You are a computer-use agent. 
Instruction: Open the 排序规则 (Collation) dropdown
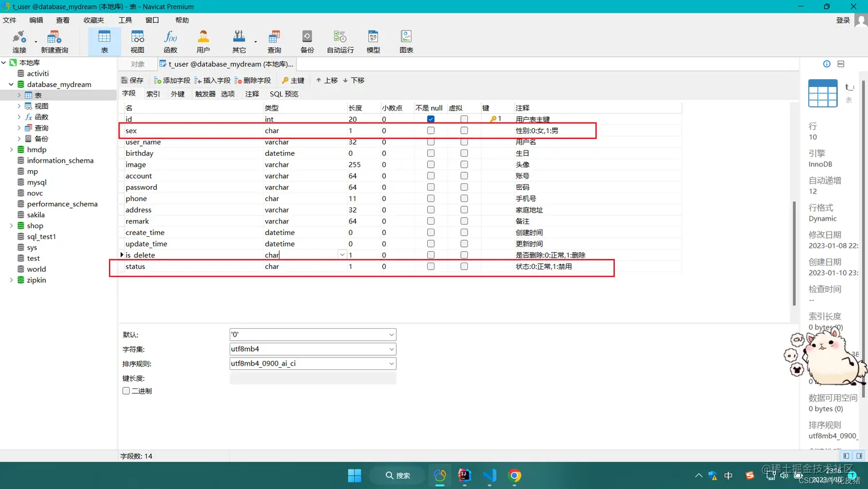392,364
